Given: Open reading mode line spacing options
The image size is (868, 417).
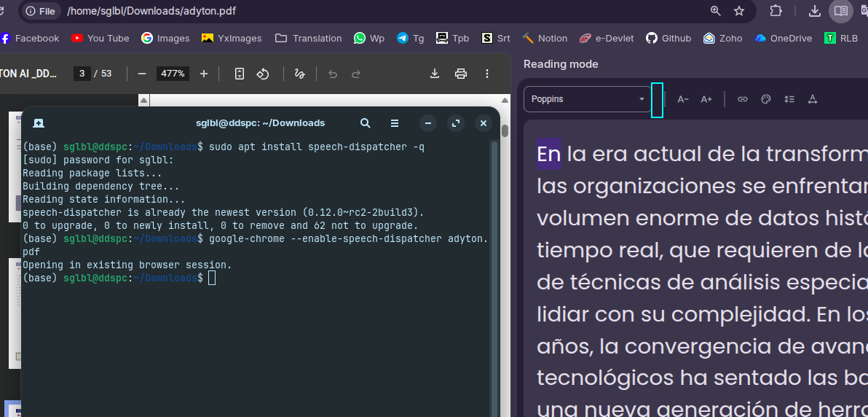Looking at the screenshot, I should [x=789, y=99].
